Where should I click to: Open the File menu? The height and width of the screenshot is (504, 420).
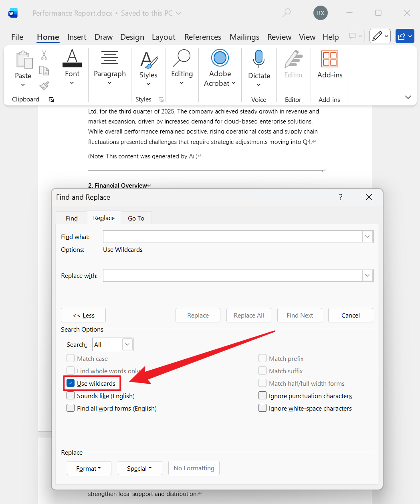pyautogui.click(x=17, y=37)
